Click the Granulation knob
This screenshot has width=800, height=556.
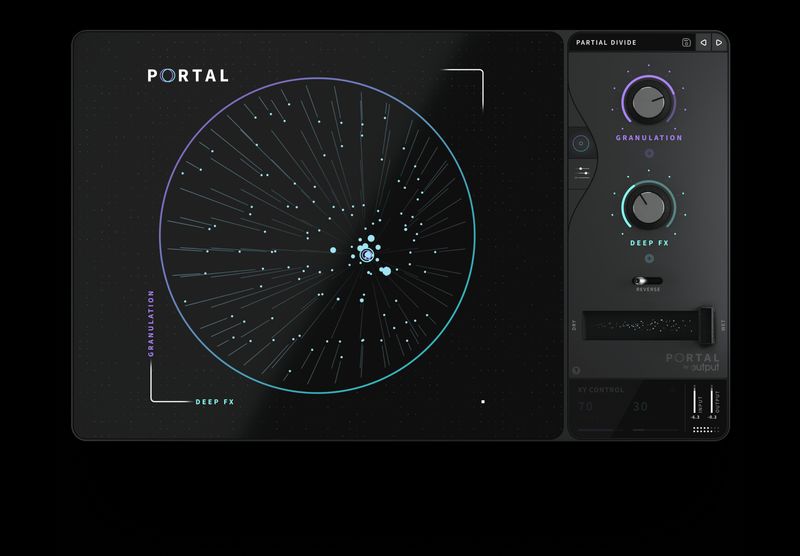(648, 101)
